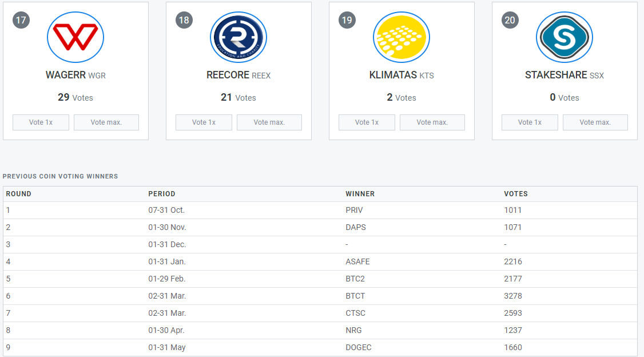
Task: Click the Wagerr red W logo
Action: pyautogui.click(x=75, y=37)
